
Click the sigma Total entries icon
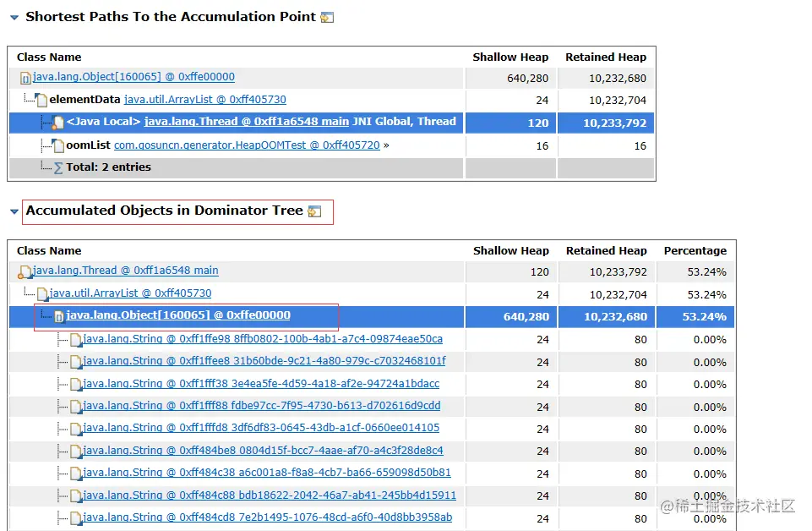click(x=58, y=167)
